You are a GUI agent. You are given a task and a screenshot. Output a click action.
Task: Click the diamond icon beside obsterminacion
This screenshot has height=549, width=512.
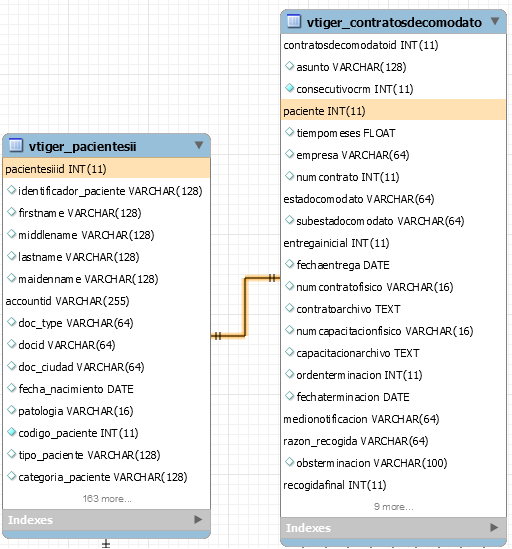(x=289, y=462)
